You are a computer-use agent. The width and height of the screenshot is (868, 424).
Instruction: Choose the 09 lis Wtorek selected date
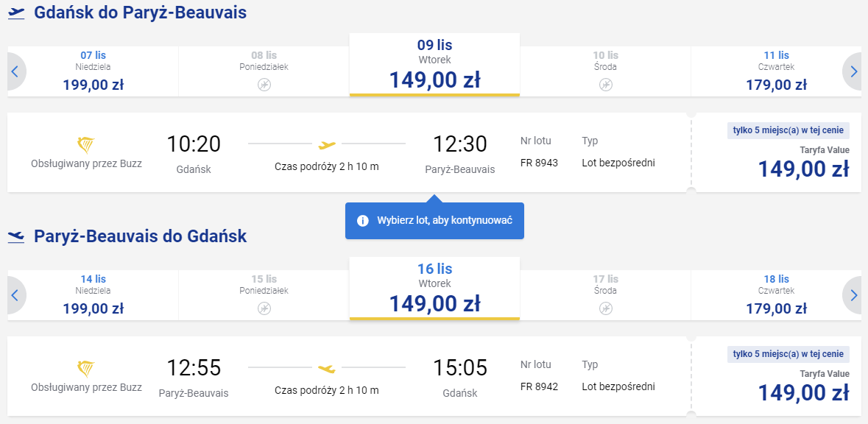[434, 65]
